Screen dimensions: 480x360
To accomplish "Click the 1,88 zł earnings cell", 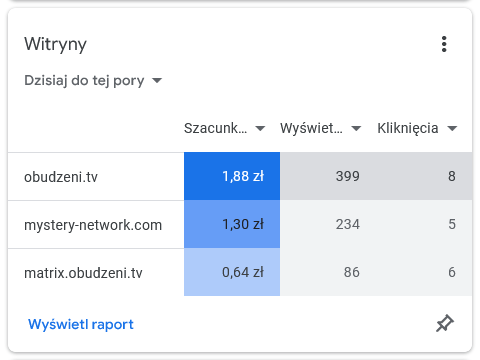I will 232,176.
